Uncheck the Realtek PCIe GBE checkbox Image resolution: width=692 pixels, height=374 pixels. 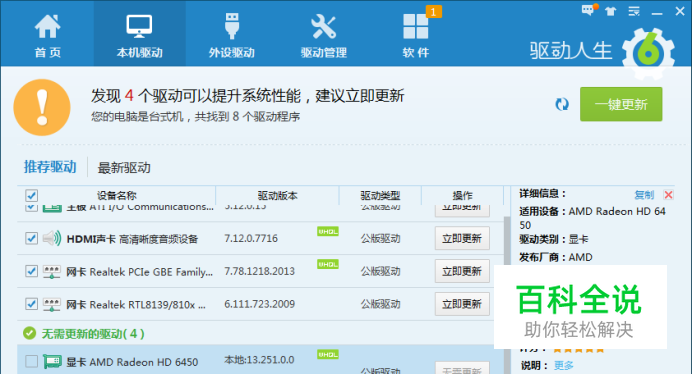(x=31, y=271)
